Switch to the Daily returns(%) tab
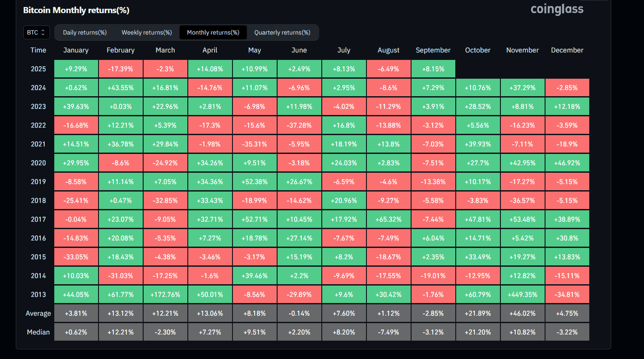Screen dimensions: 644x359 [x=84, y=32]
